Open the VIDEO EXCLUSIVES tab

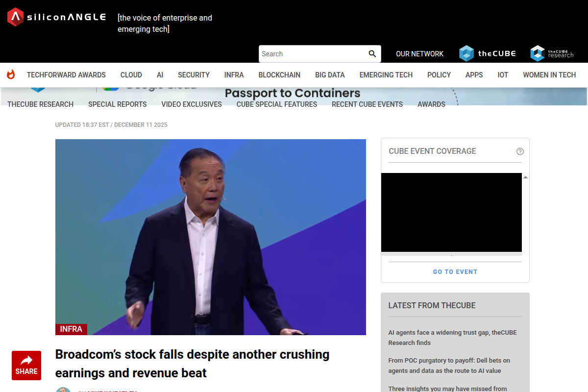[x=192, y=104]
